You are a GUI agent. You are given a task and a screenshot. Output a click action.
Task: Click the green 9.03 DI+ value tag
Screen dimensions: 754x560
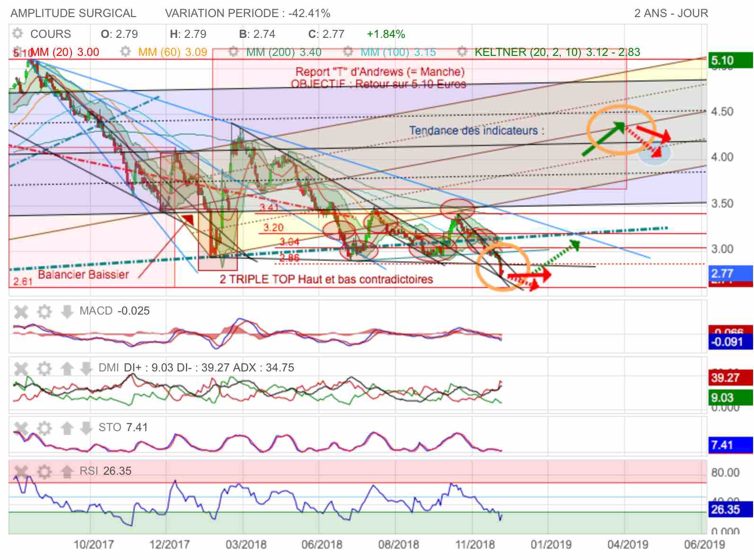tap(730, 398)
